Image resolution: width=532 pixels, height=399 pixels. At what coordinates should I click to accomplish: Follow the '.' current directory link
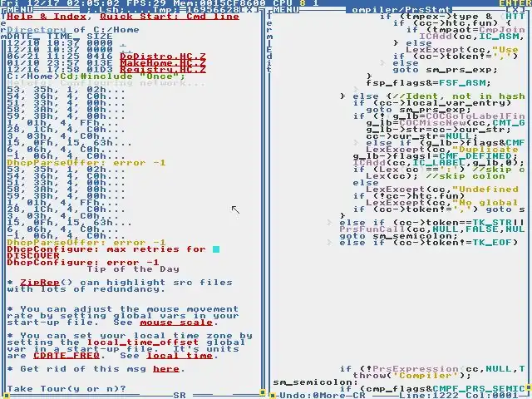[x=123, y=43]
